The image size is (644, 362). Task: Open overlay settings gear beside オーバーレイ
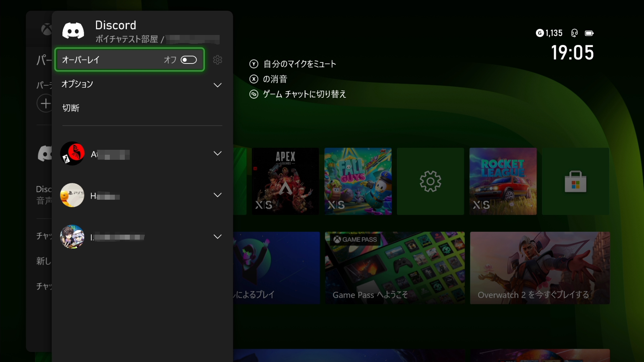(218, 60)
